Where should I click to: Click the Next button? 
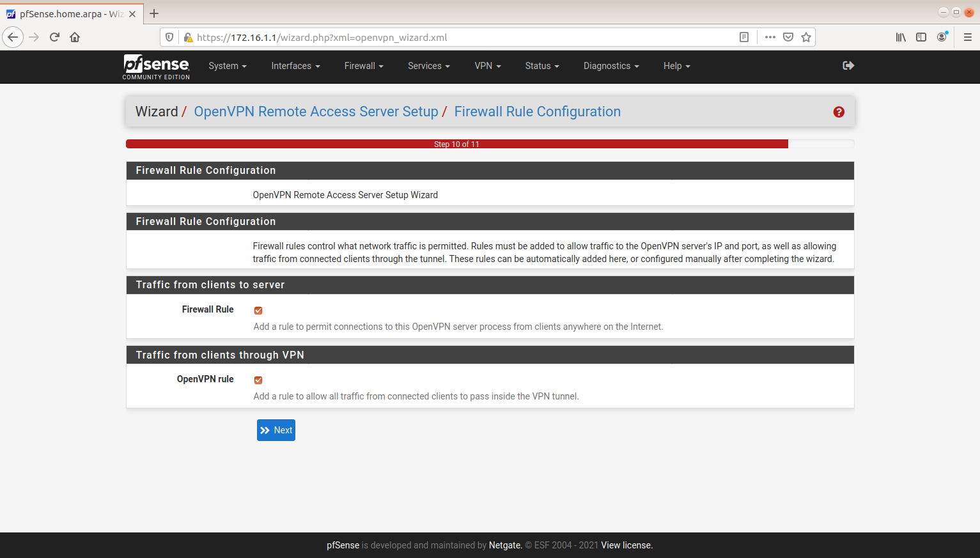point(276,430)
